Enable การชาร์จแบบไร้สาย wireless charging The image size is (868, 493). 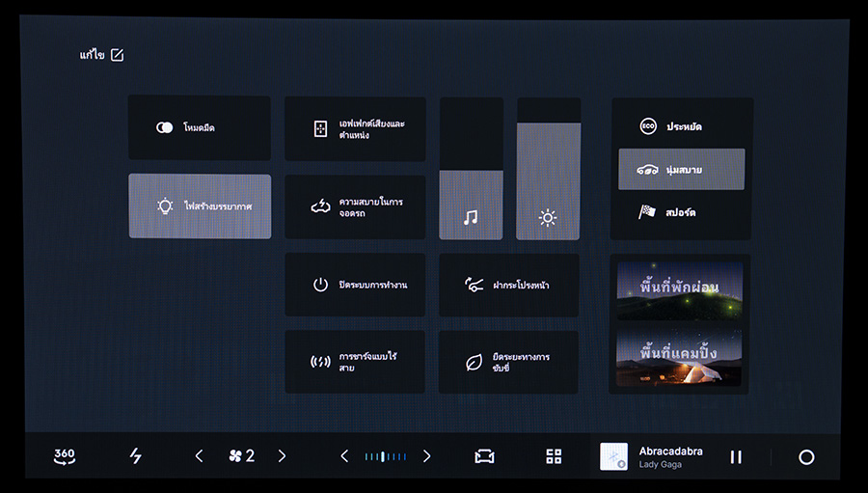coord(355,362)
